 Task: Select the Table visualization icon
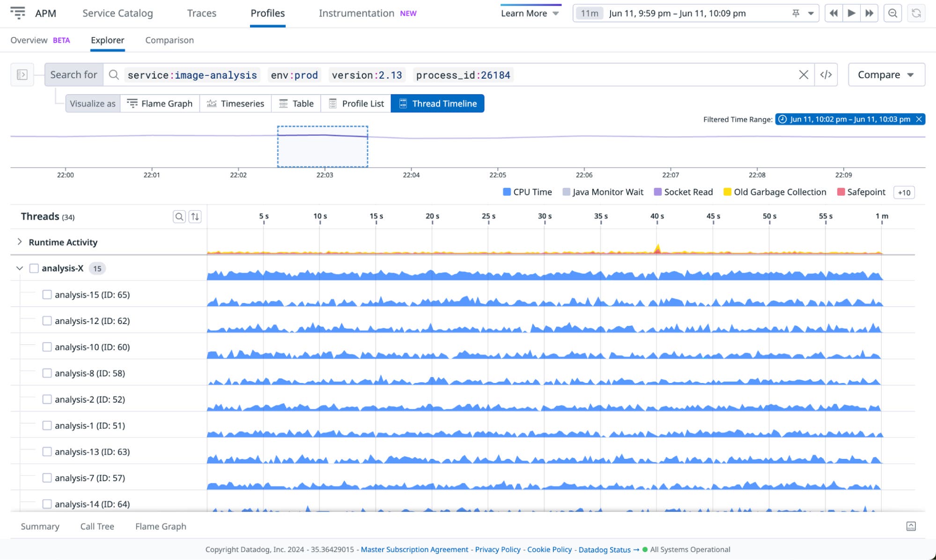(284, 103)
